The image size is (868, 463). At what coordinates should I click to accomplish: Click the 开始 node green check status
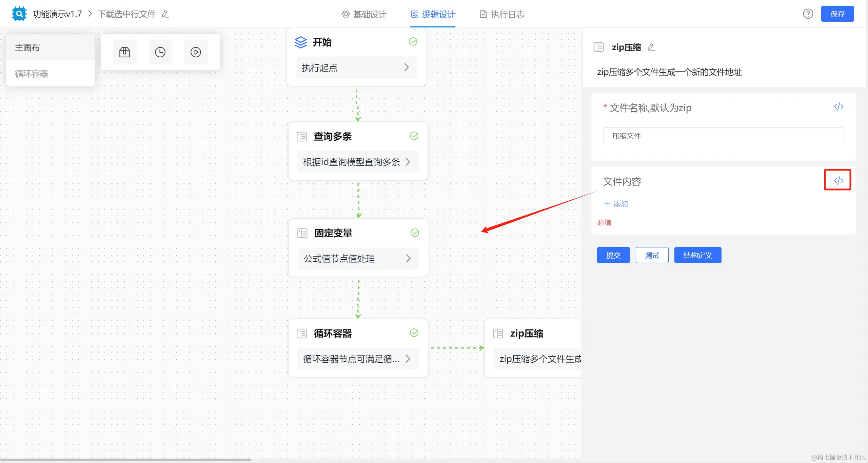(413, 42)
